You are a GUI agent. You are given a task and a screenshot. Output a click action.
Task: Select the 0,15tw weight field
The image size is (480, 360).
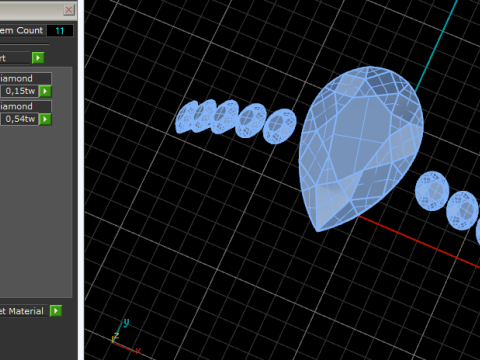click(x=19, y=91)
